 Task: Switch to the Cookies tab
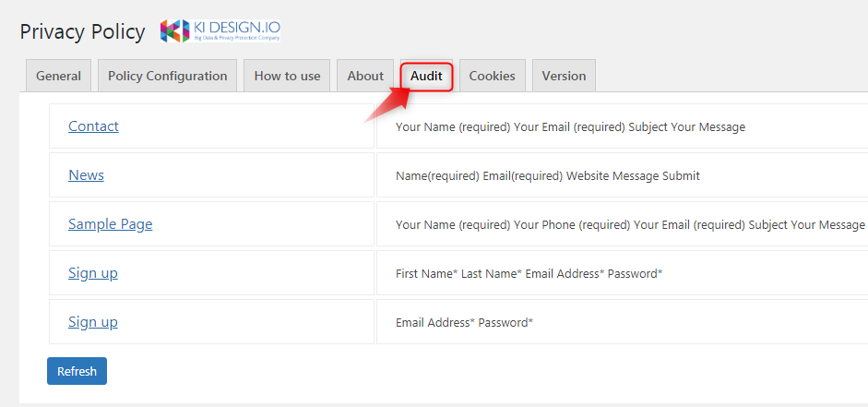pos(493,76)
